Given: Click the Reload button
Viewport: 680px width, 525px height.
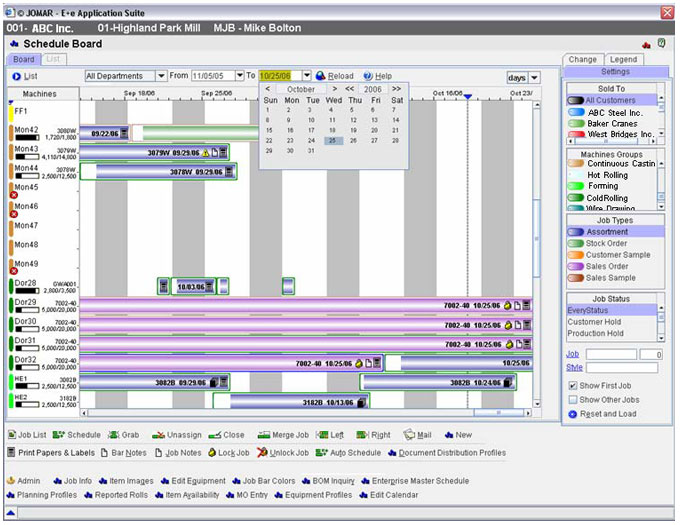Looking at the screenshot, I should click(x=335, y=76).
